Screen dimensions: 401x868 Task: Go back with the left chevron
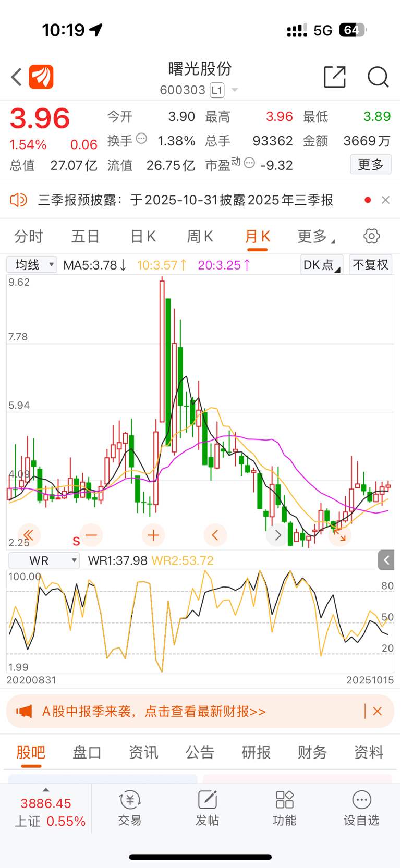coord(17,77)
